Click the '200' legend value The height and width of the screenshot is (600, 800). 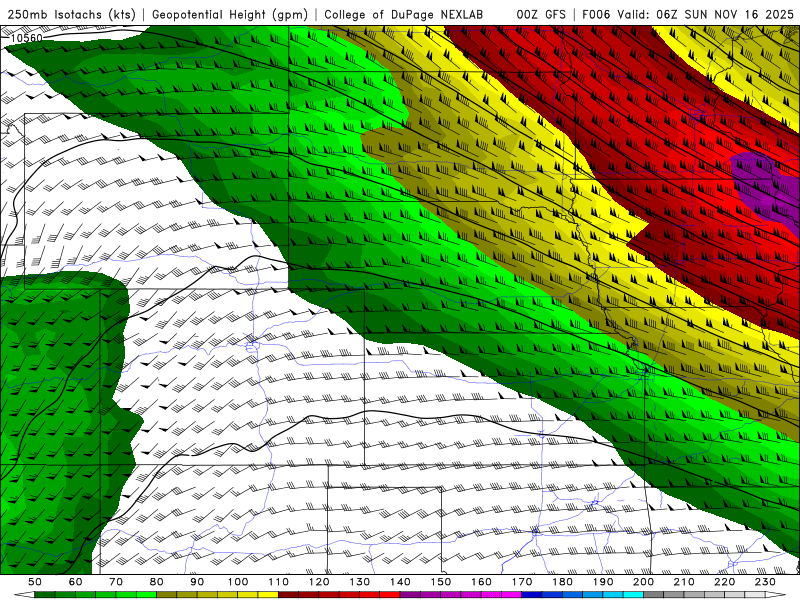643,582
